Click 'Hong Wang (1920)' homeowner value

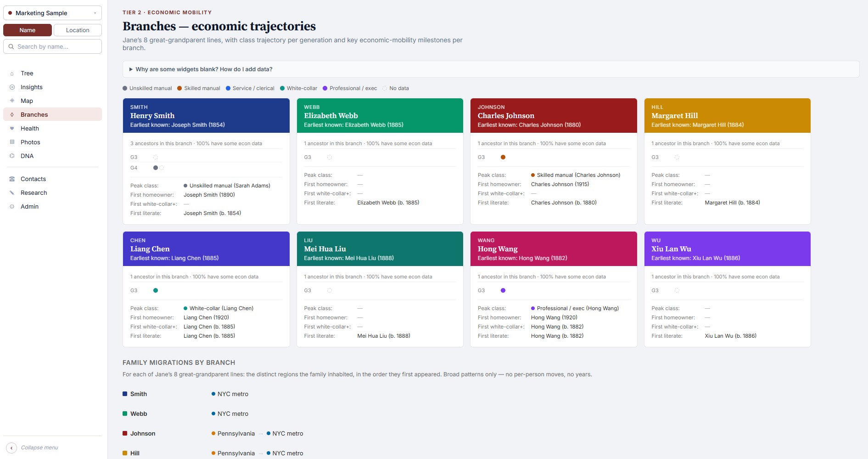click(x=554, y=317)
